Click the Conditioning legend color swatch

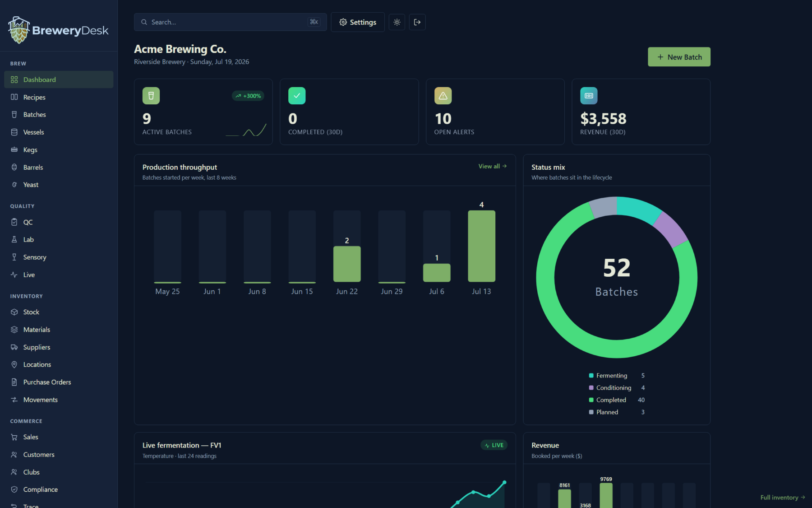click(x=591, y=388)
